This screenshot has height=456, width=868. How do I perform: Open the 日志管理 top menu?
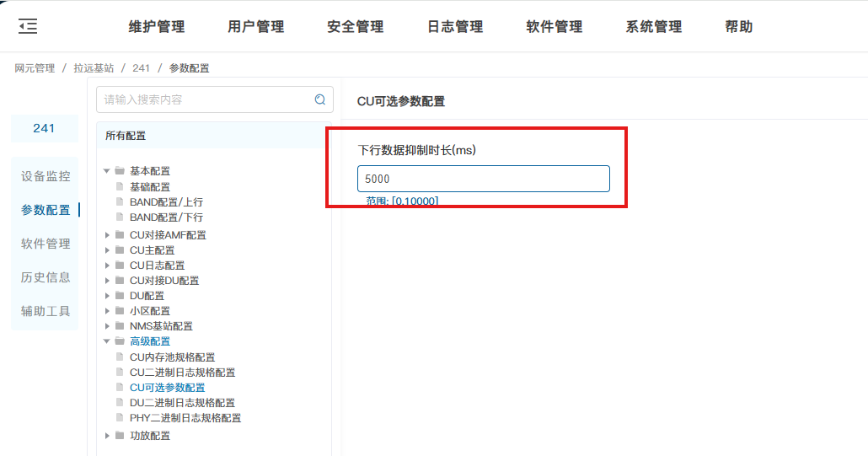[x=455, y=27]
